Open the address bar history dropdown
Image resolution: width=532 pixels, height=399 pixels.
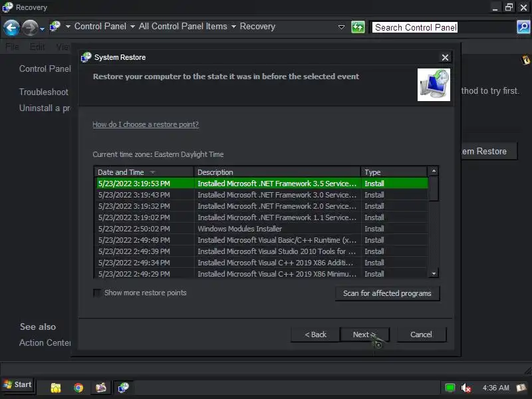point(341,27)
